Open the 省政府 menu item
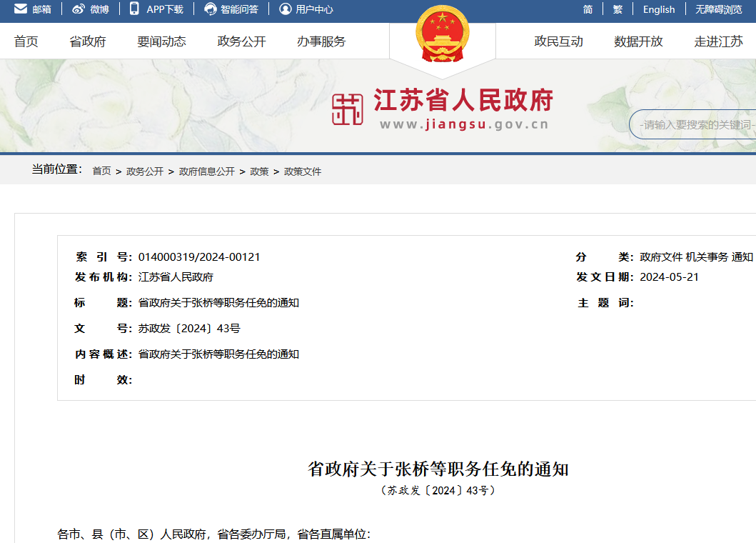The height and width of the screenshot is (543, 756). pyautogui.click(x=88, y=41)
